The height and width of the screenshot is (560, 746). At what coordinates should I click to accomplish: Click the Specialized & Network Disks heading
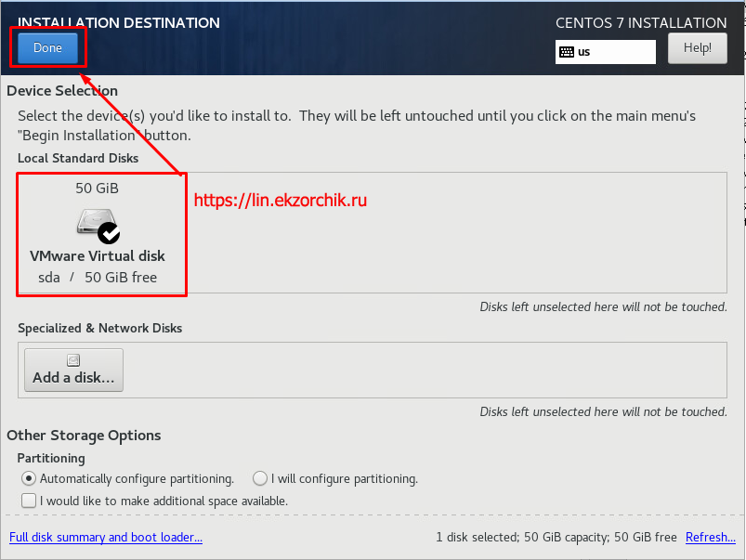click(99, 328)
